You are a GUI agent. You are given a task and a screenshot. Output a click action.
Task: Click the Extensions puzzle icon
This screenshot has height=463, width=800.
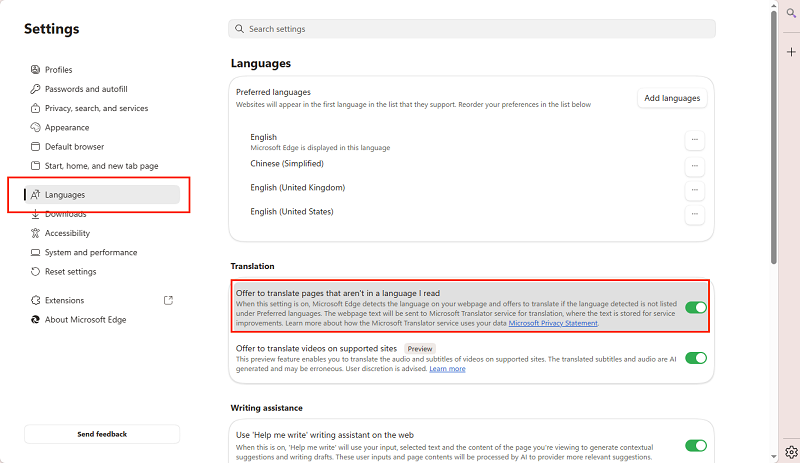point(35,300)
